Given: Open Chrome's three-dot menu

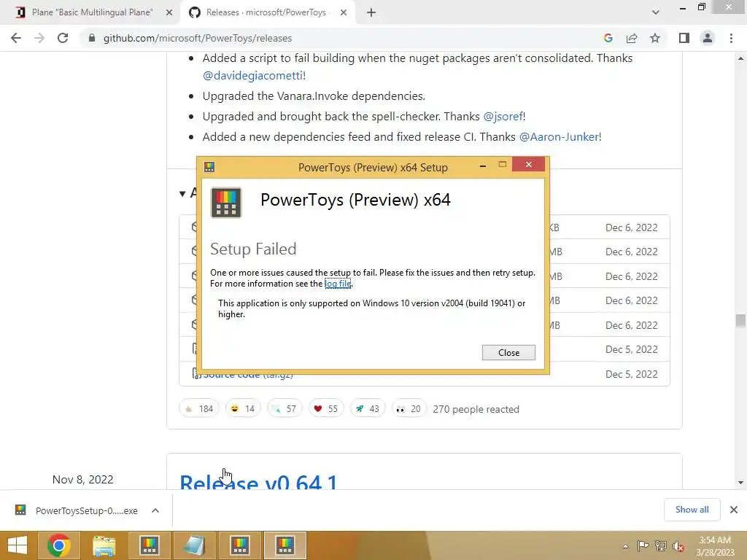Looking at the screenshot, I should (x=731, y=38).
